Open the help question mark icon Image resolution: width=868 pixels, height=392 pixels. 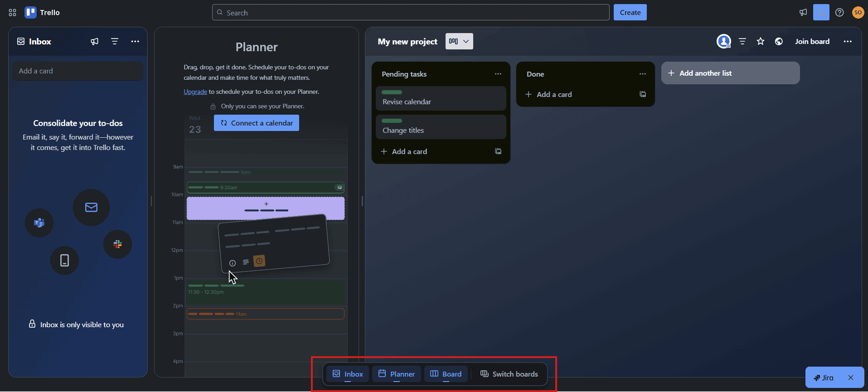pos(839,13)
